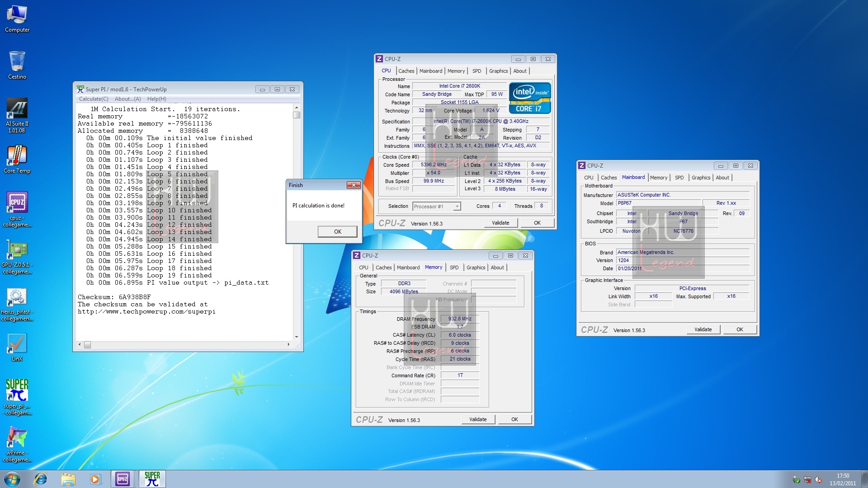This screenshot has width=868, height=488.
Task: Switch to CPU tab in Memory window
Action: [363, 267]
